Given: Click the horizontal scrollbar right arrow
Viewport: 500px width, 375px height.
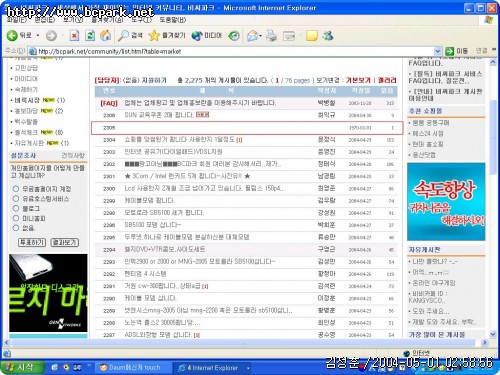Looking at the screenshot, I should pyautogui.click(x=485, y=342).
